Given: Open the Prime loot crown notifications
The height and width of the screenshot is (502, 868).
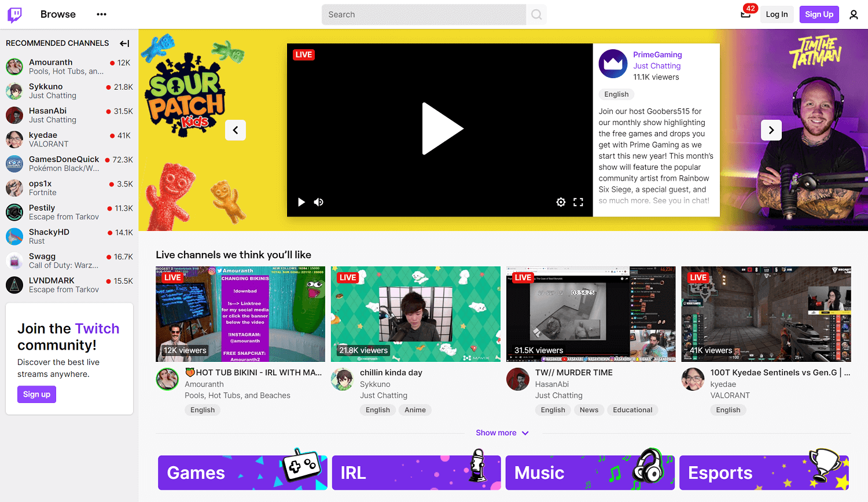Looking at the screenshot, I should click(746, 14).
